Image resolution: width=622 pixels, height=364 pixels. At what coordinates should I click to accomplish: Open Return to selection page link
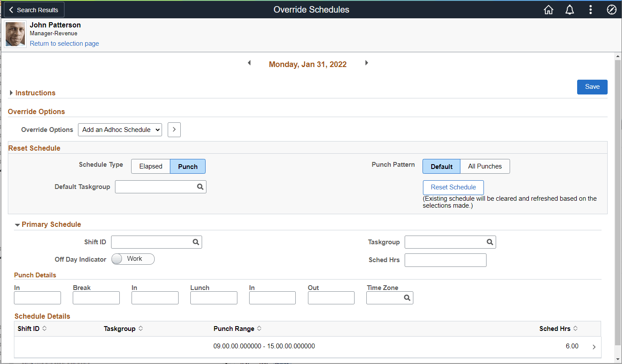pyautogui.click(x=64, y=43)
